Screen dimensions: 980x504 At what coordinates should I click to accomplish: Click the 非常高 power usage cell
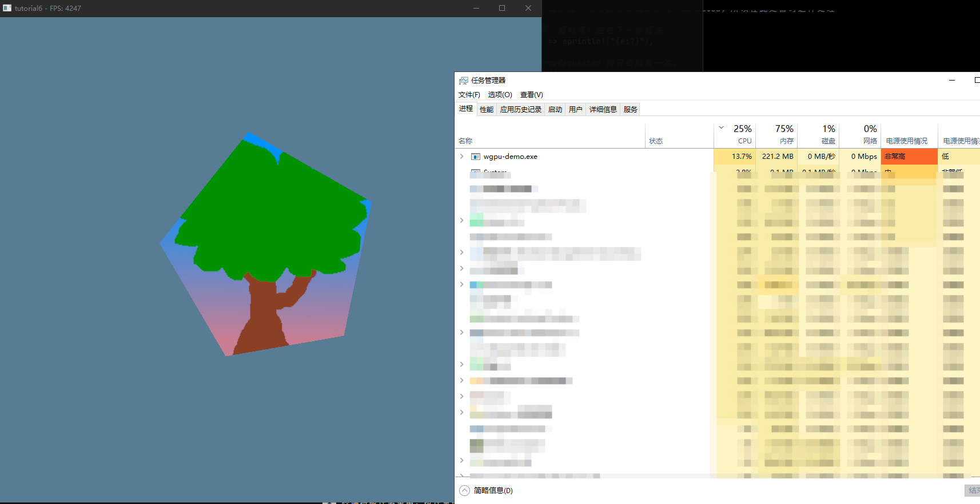coord(909,156)
